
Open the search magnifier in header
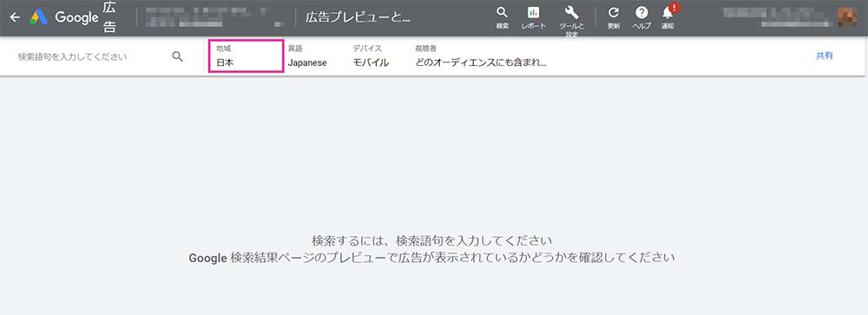[x=502, y=17]
